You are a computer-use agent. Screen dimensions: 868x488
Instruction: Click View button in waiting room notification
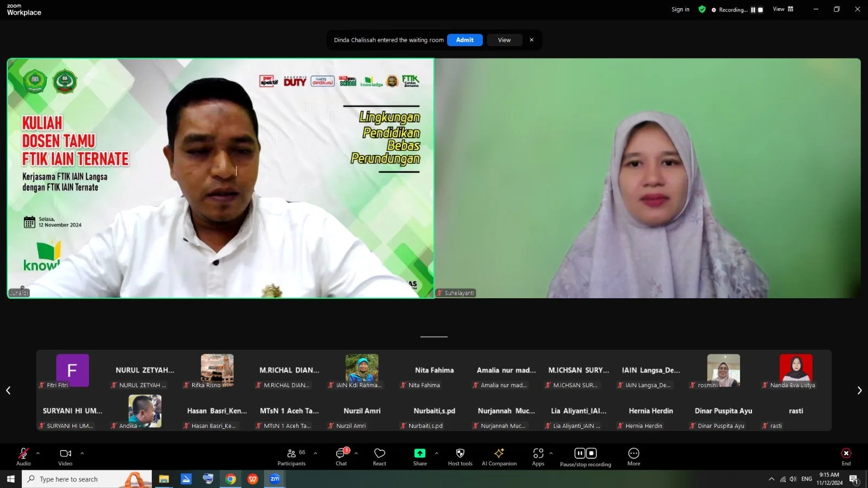coord(505,40)
